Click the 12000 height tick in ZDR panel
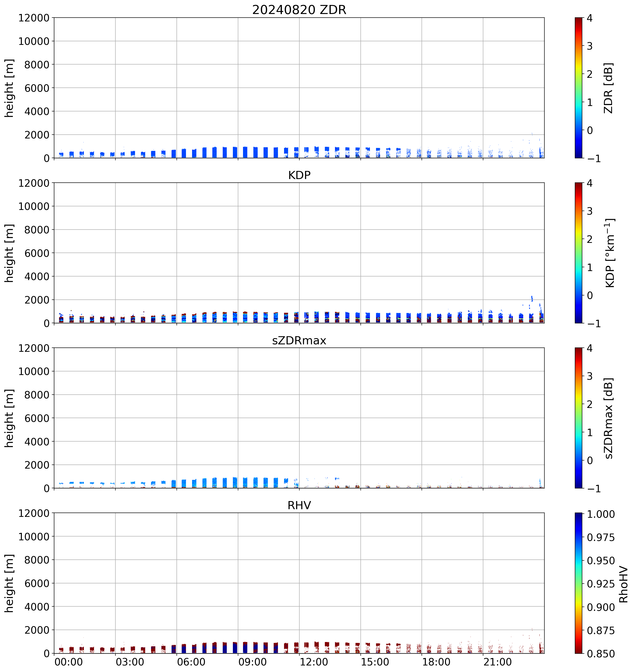633x672 pixels. 34,18
